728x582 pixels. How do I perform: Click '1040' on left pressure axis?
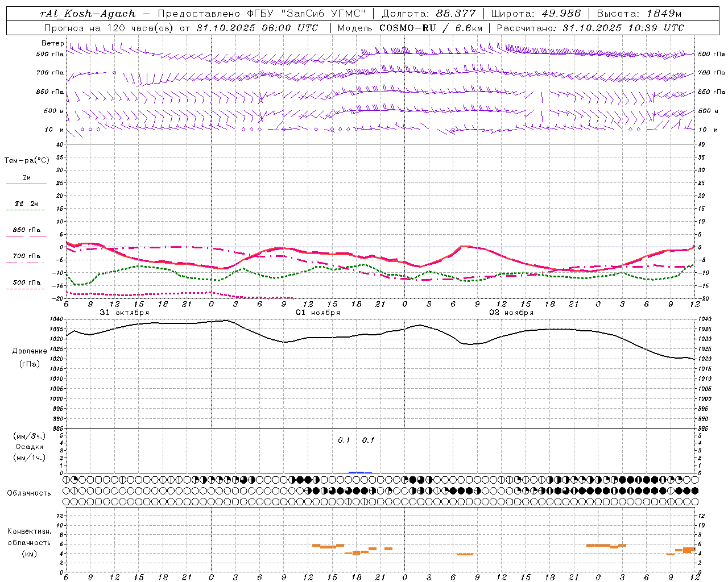[x=56, y=319]
